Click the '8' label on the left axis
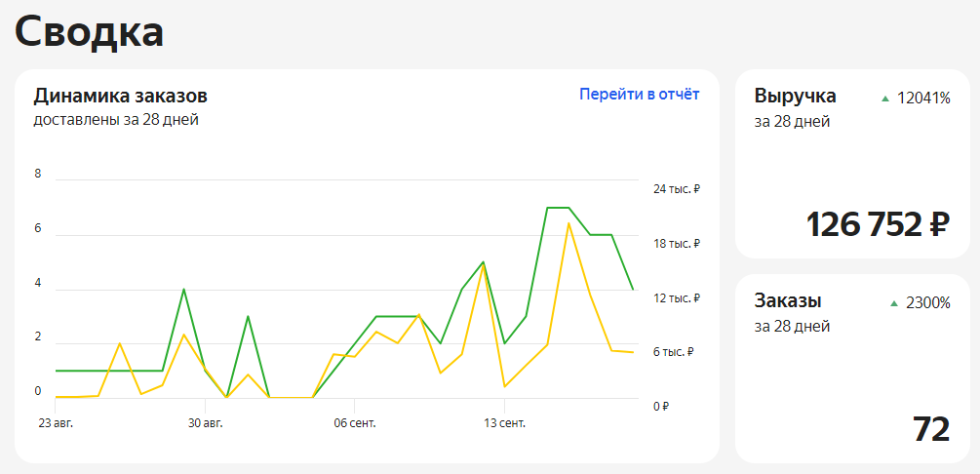The height and width of the screenshot is (474, 980). 38,174
